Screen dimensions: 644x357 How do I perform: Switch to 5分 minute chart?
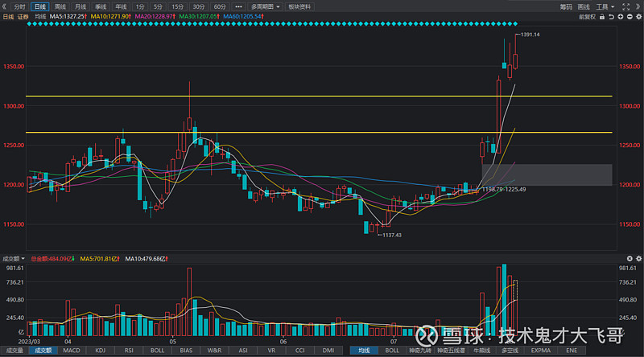tap(158, 6)
